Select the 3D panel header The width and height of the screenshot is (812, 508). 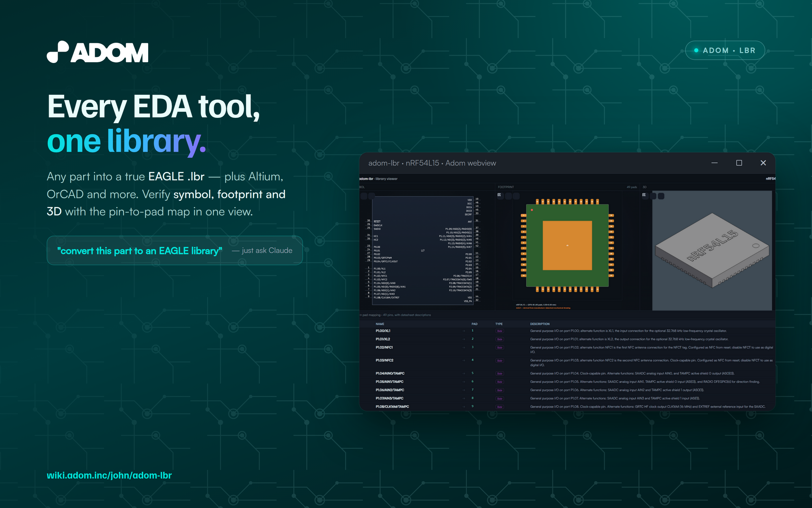tap(644, 187)
